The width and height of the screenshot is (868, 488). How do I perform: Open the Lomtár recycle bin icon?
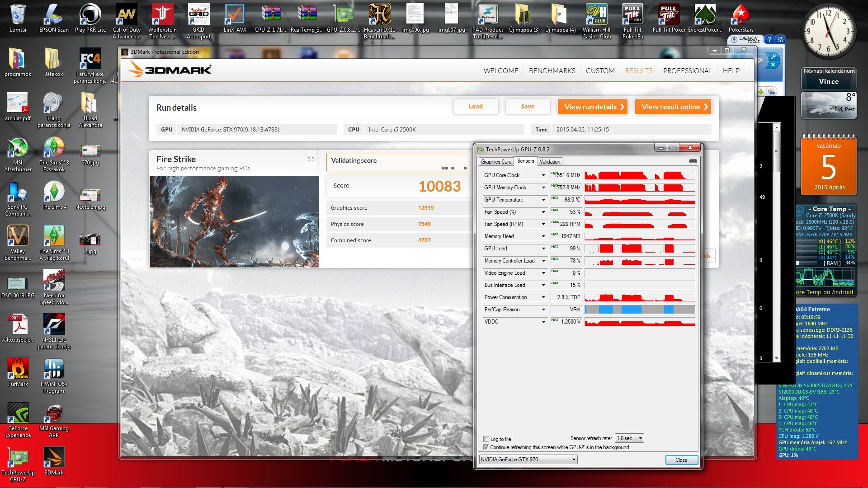[x=18, y=18]
